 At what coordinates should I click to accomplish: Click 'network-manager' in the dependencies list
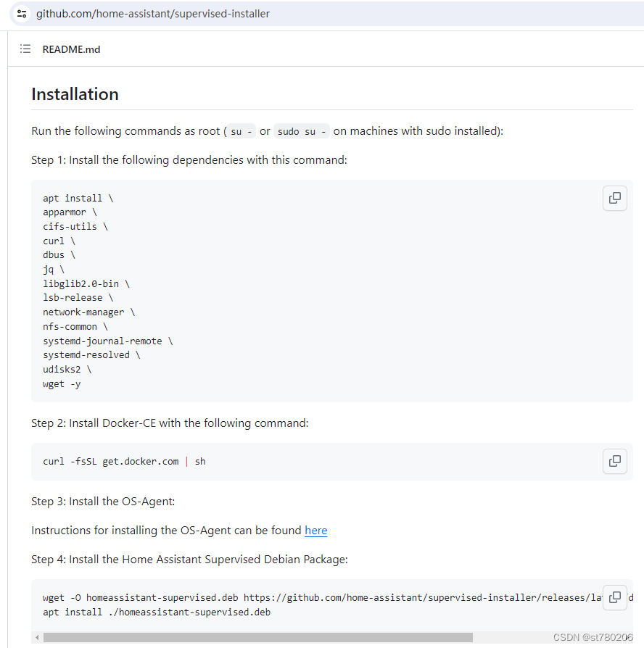point(83,312)
